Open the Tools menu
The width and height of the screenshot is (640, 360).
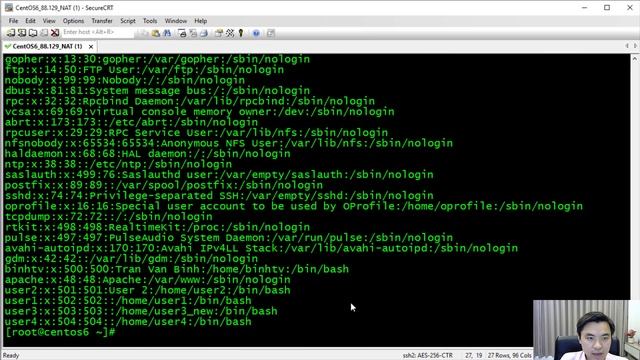150,21
